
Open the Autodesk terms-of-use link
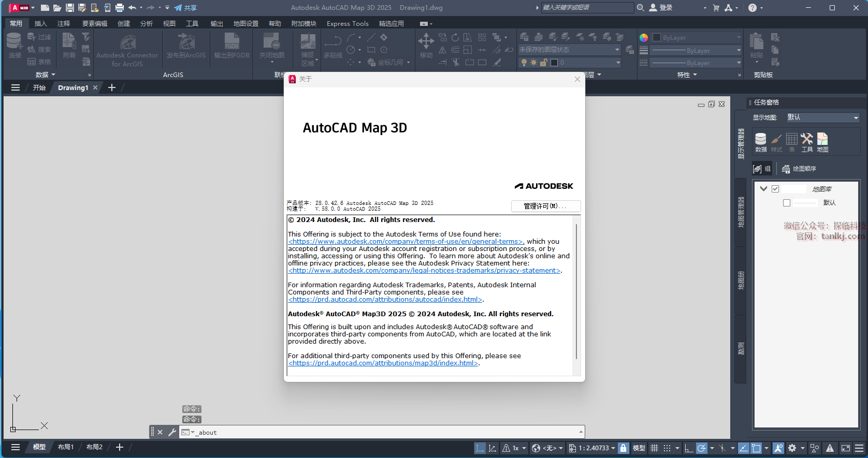point(406,242)
